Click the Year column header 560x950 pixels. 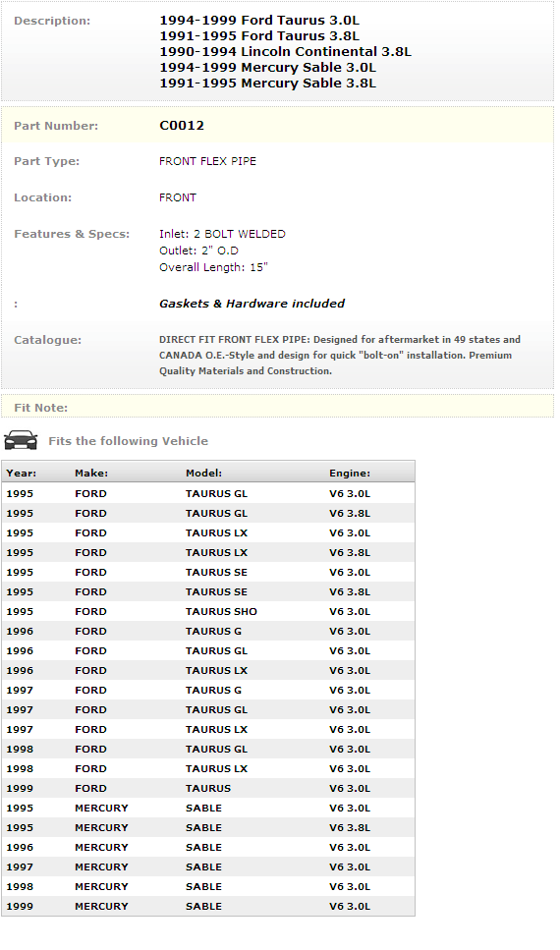[22, 473]
